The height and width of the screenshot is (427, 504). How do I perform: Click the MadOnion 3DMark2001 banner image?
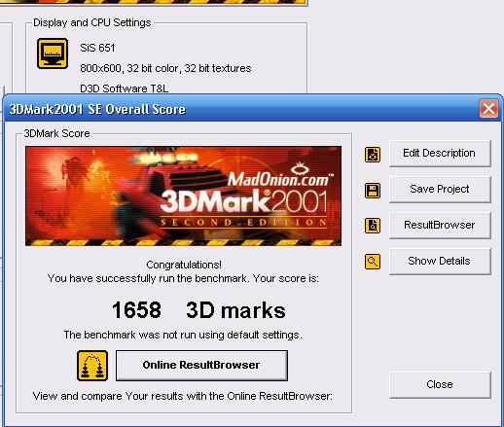pos(183,196)
